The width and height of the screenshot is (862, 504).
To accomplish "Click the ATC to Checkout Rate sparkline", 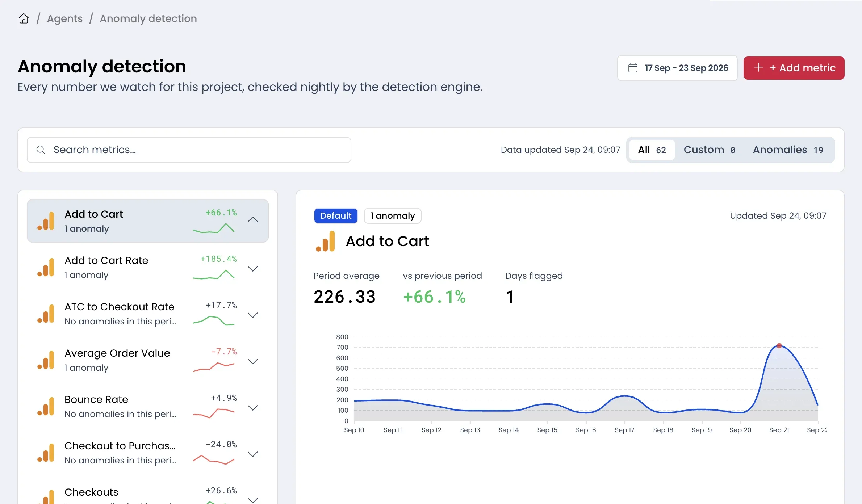I will pyautogui.click(x=214, y=321).
